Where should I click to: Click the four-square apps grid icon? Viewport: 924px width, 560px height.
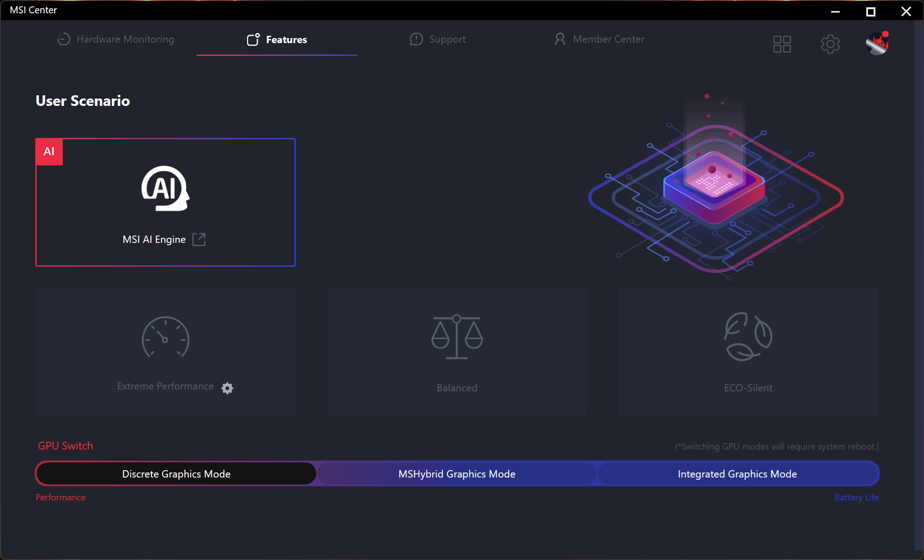pyautogui.click(x=782, y=44)
